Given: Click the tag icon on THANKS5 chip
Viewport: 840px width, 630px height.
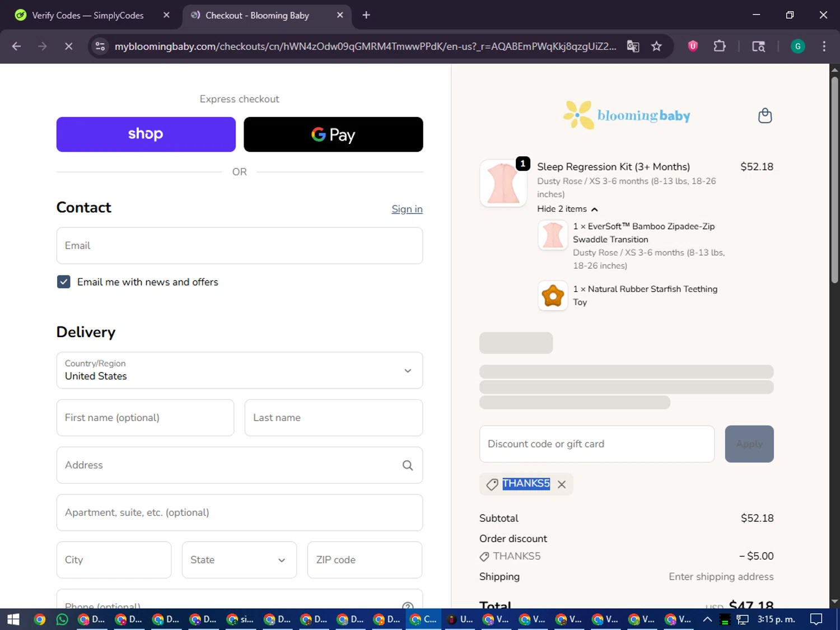Looking at the screenshot, I should [x=492, y=484].
